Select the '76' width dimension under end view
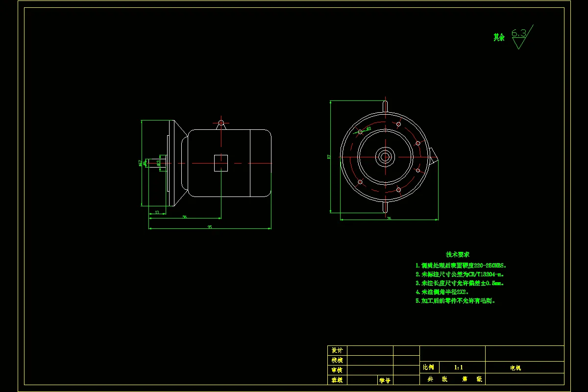 coord(389,219)
